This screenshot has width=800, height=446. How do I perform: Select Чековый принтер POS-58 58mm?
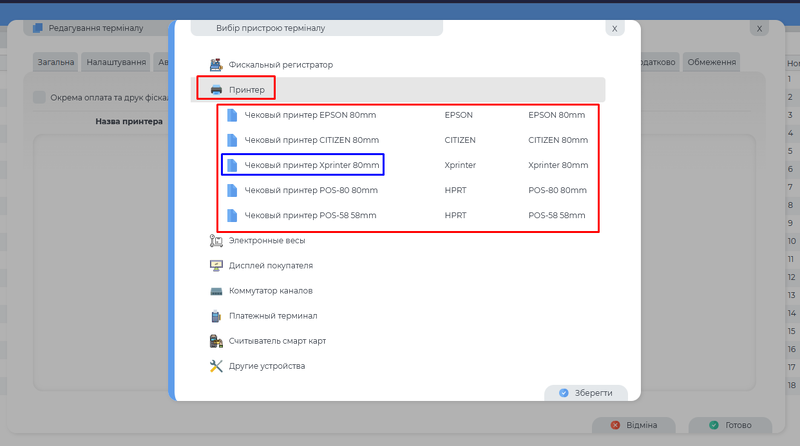click(x=310, y=215)
